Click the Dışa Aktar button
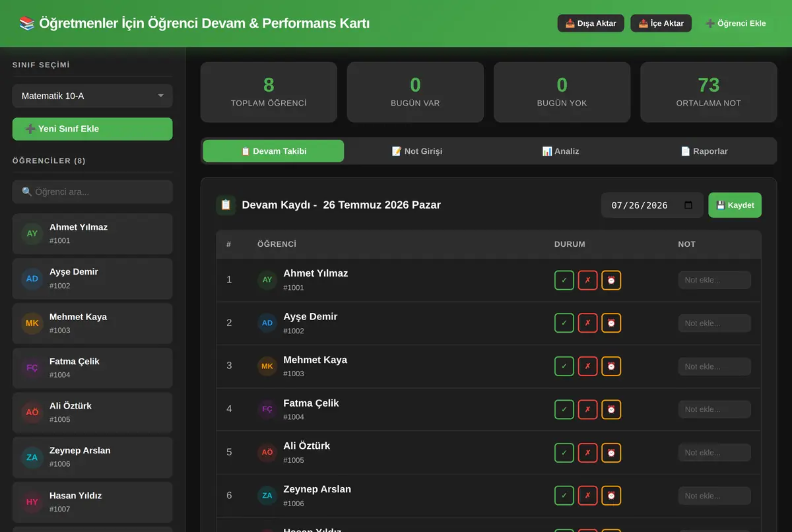 coord(591,23)
